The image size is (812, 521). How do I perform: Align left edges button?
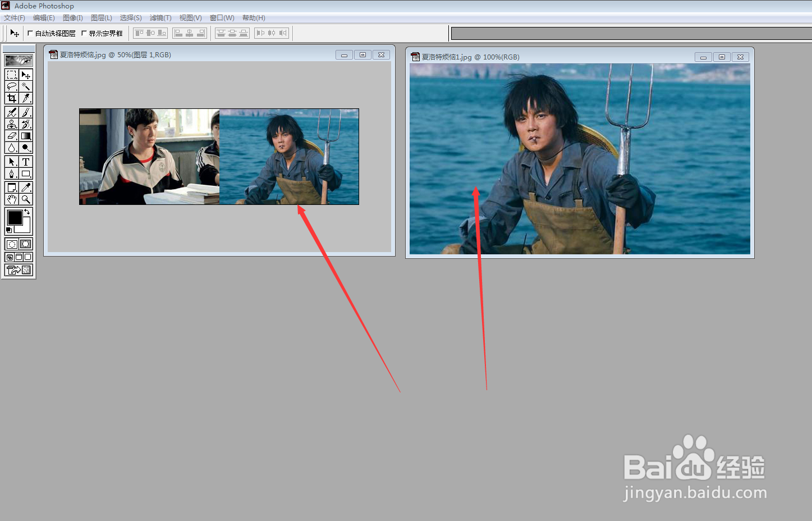[x=178, y=33]
